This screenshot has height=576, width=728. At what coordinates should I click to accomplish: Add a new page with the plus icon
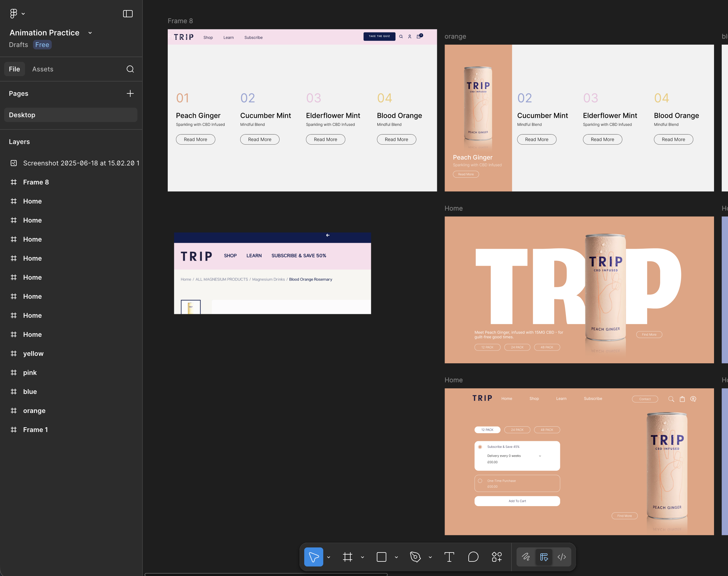coord(130,93)
